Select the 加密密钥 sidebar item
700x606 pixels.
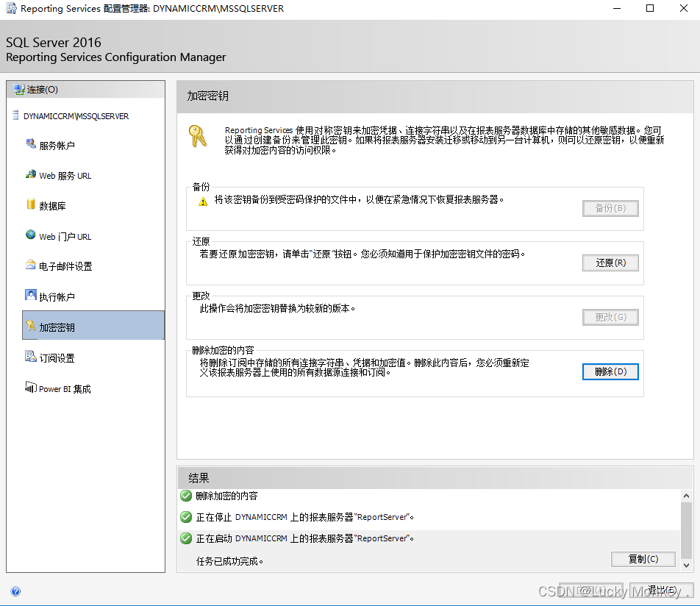point(93,326)
